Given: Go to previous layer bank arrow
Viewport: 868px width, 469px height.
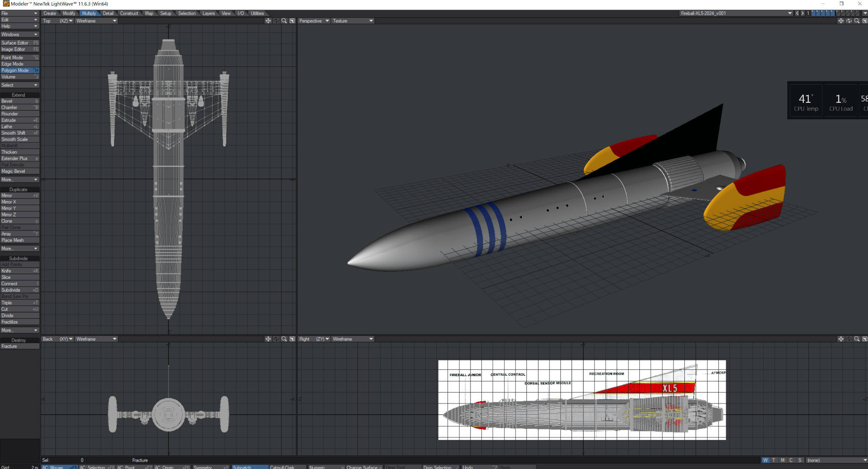Looking at the screenshot, I should [797, 13].
